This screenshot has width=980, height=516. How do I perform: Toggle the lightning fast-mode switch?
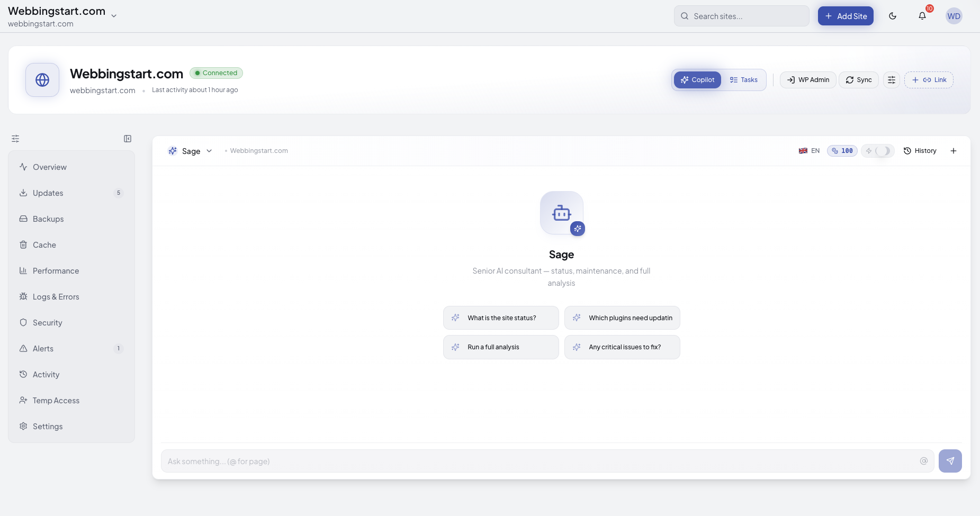[878, 151]
